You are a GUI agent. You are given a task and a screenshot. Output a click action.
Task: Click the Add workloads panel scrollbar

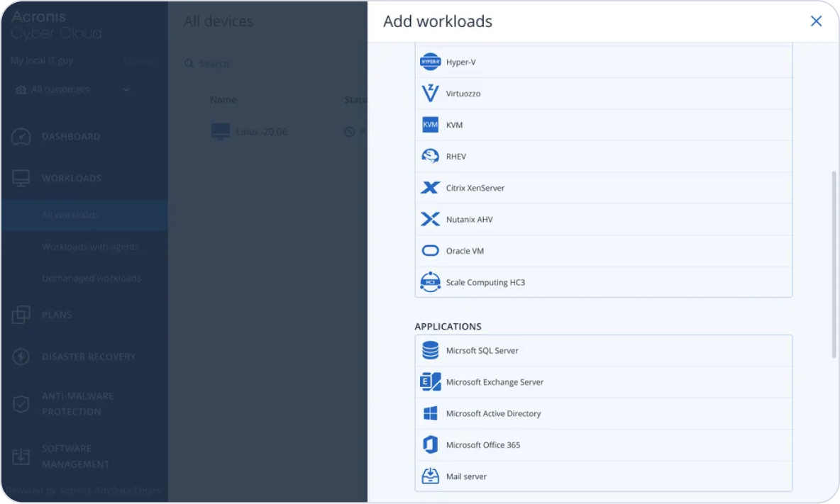tap(834, 264)
